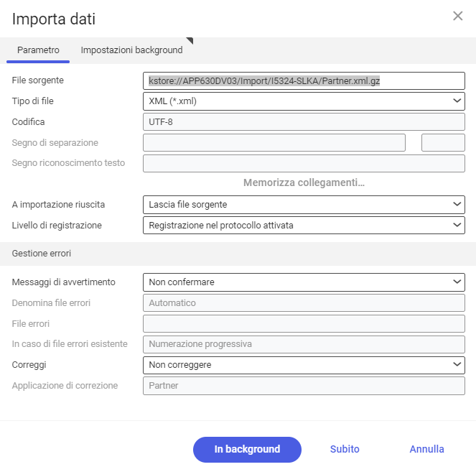Click the Segno di separazione field
The width and height of the screenshot is (476, 472).
274,142
